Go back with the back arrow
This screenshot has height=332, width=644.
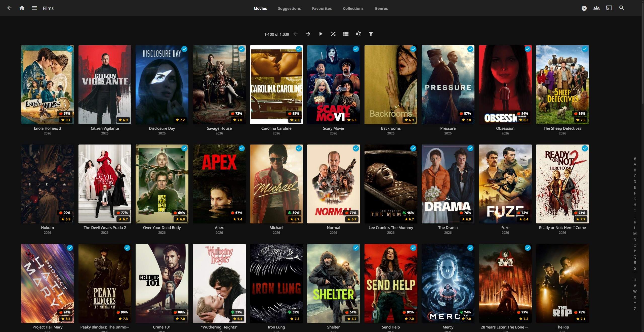[9, 8]
